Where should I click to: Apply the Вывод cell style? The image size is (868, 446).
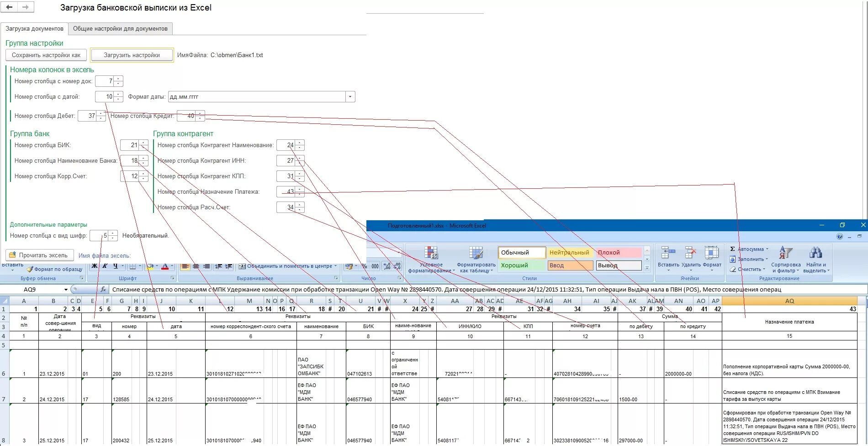click(619, 265)
